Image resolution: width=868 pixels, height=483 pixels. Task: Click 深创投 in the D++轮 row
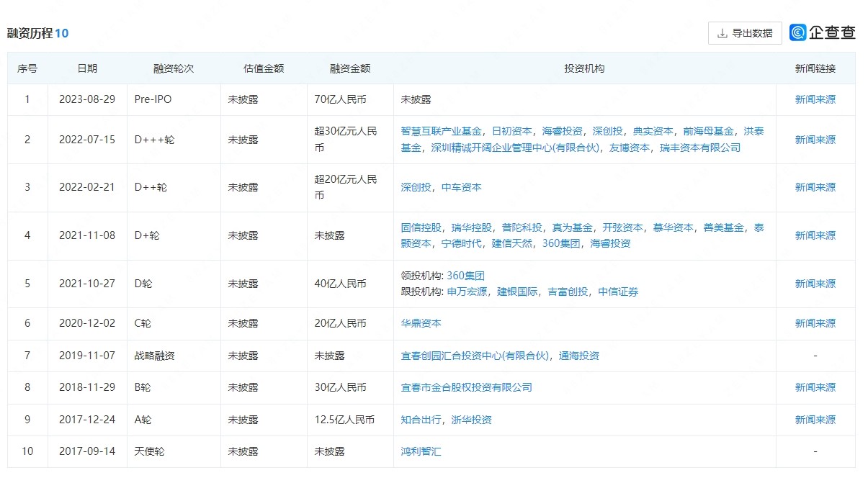(416, 187)
